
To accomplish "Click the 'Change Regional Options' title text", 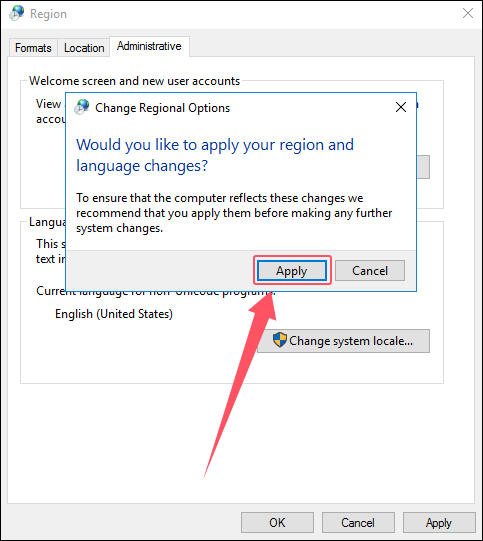I will point(162,108).
